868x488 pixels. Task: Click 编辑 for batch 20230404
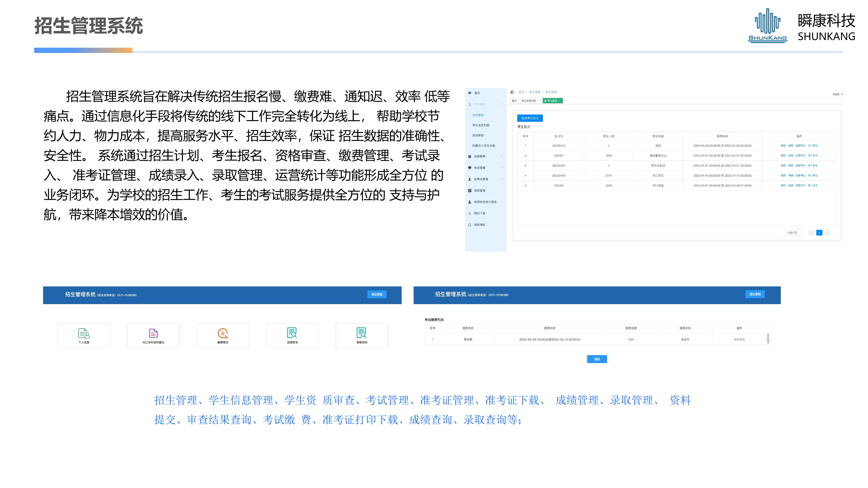pos(791,175)
